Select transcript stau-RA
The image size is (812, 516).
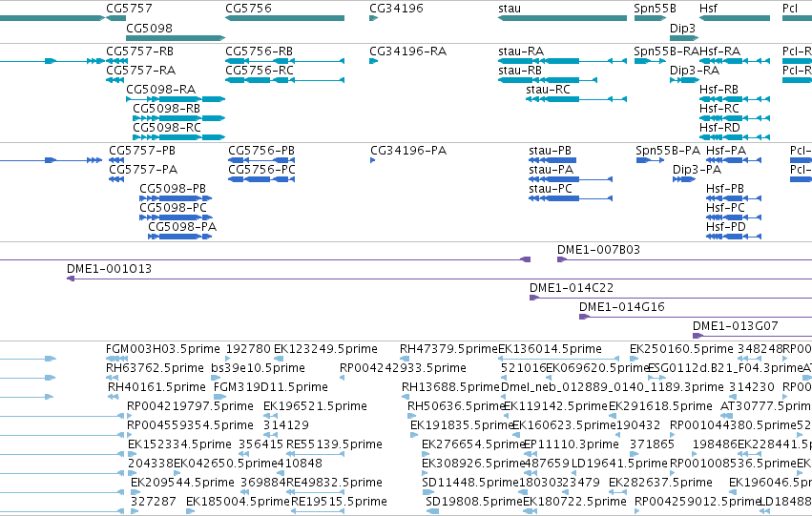(521, 52)
